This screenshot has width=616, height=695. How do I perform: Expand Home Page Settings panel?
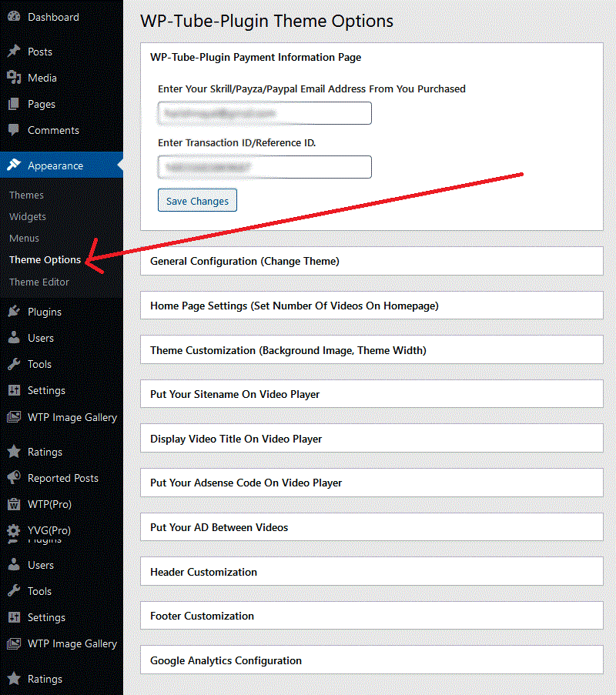(371, 306)
